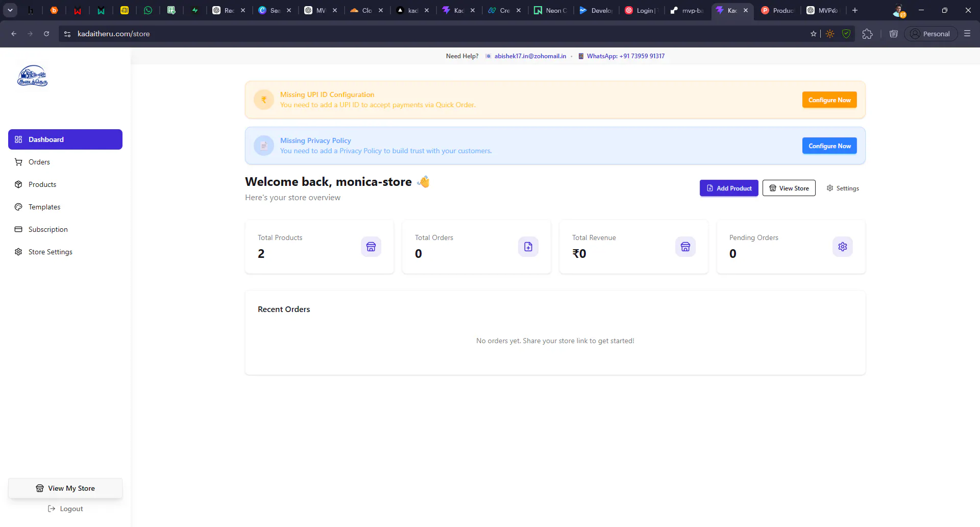Click the browser forward arrow
This screenshot has height=527, width=980.
tap(30, 34)
